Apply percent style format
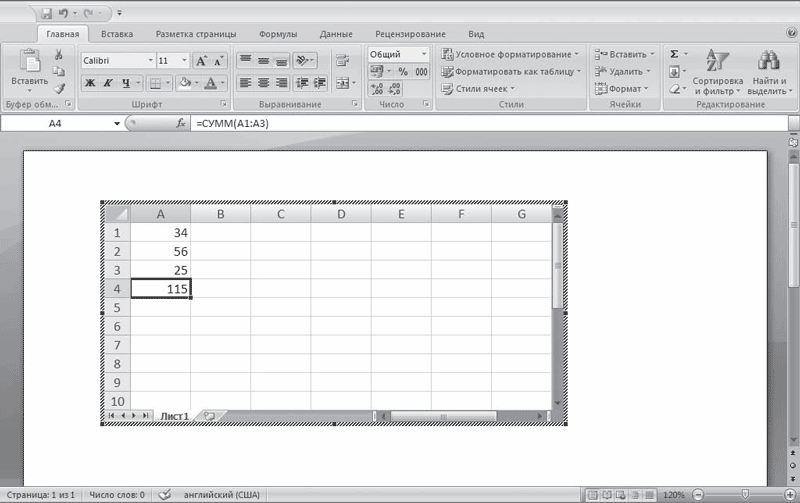800x503 pixels. tap(403, 71)
